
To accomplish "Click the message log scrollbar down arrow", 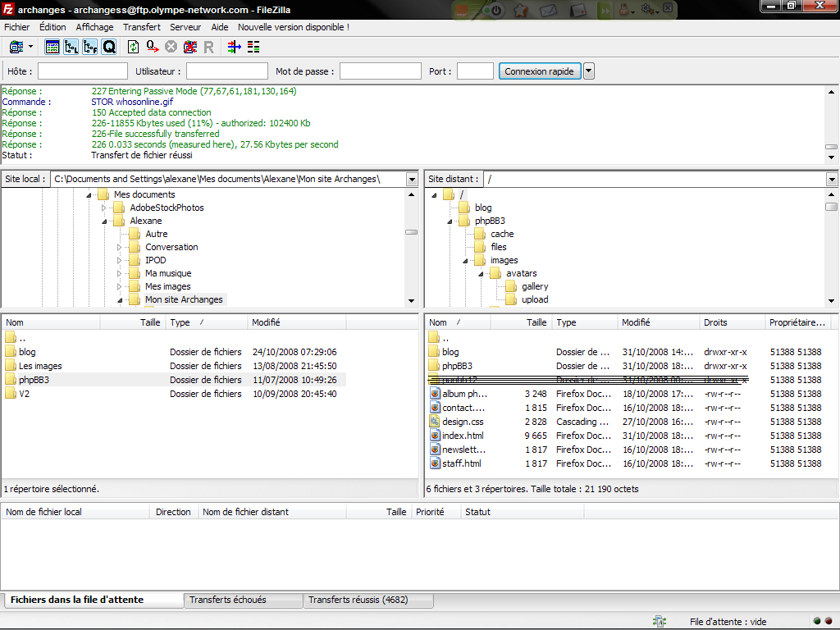I will (x=831, y=157).
